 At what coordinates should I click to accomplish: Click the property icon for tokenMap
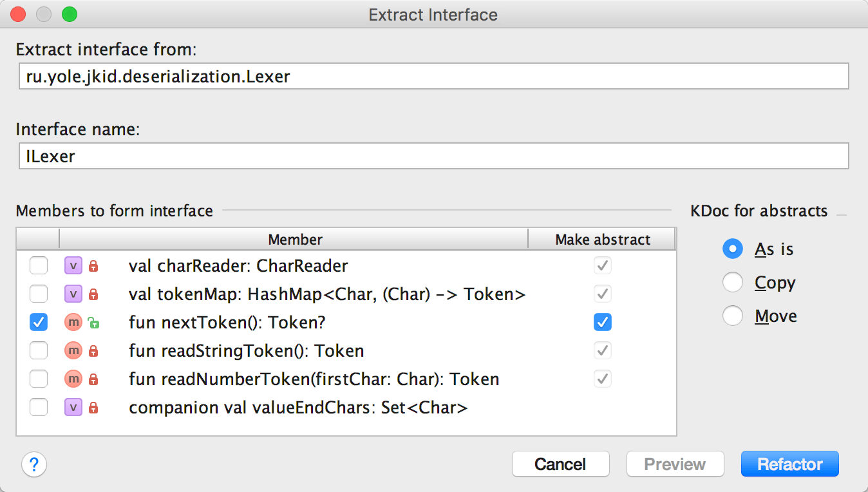point(73,294)
